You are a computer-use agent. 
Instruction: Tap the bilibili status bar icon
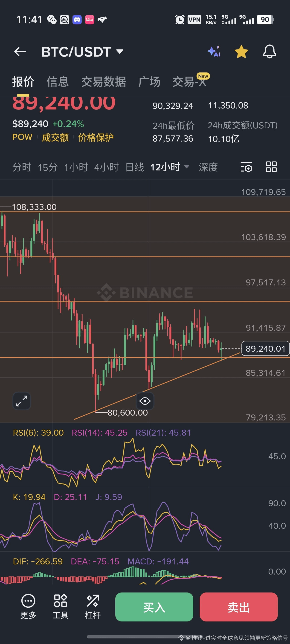tap(90, 20)
